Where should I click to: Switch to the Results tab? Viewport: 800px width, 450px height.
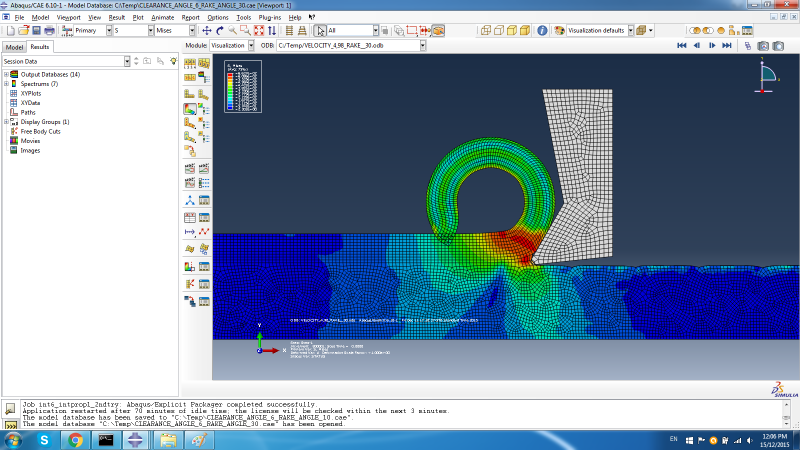(x=39, y=46)
